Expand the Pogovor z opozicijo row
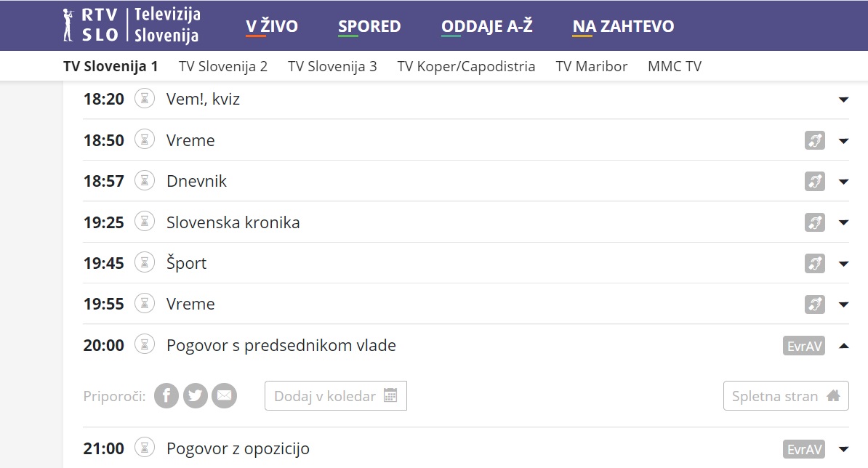Viewport: 868px width, 468px height. coord(843,449)
